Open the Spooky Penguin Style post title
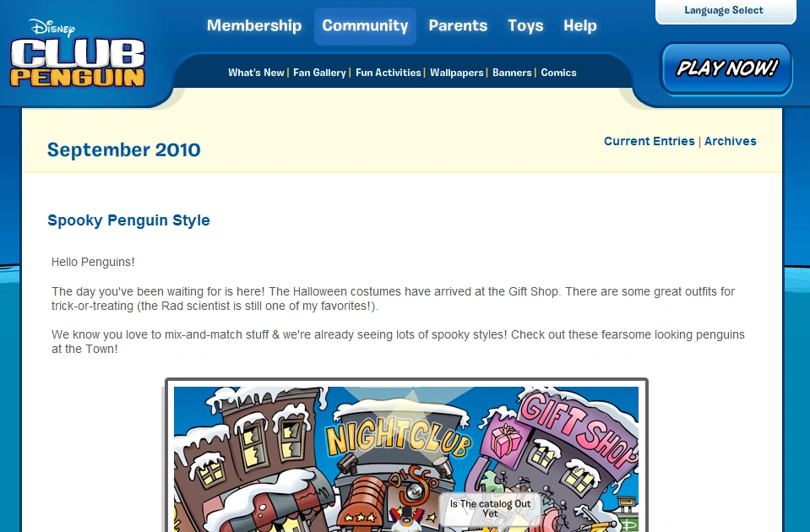Screen dimensions: 810x532 [128, 220]
